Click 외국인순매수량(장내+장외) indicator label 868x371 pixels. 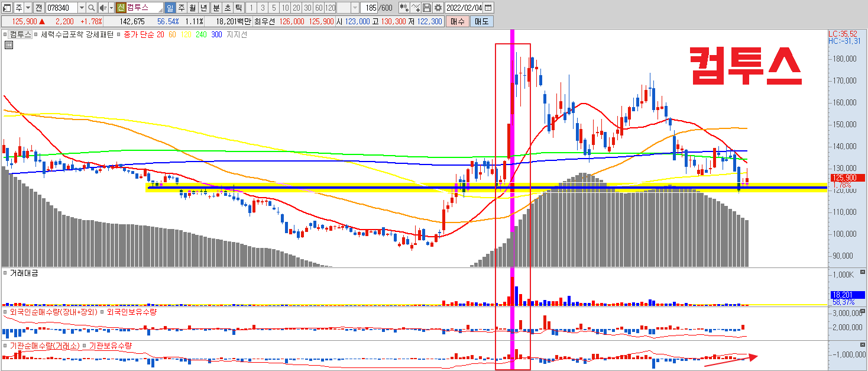[54, 311]
